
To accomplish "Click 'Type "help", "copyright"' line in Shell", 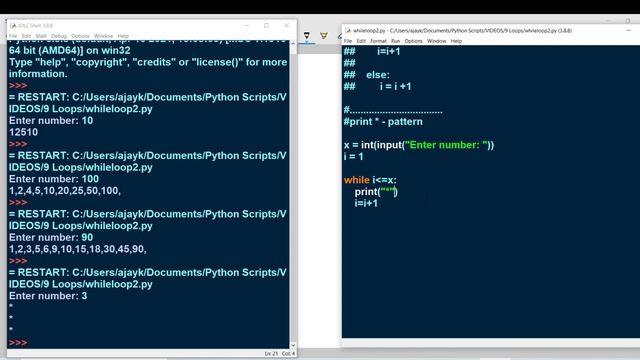I will point(148,62).
